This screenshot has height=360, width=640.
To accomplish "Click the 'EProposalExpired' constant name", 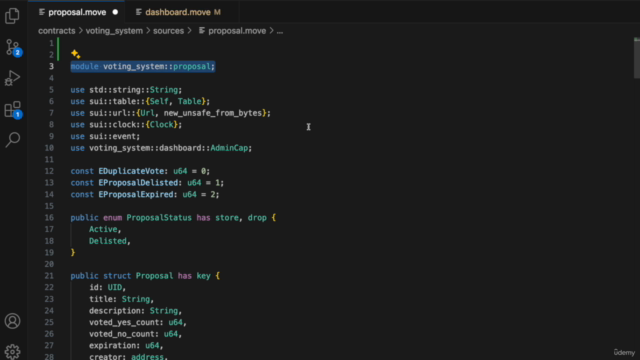I will click(136, 194).
